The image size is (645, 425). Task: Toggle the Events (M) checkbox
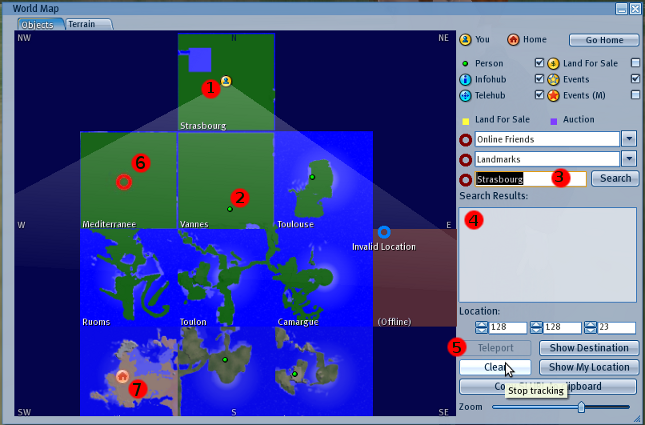635,96
